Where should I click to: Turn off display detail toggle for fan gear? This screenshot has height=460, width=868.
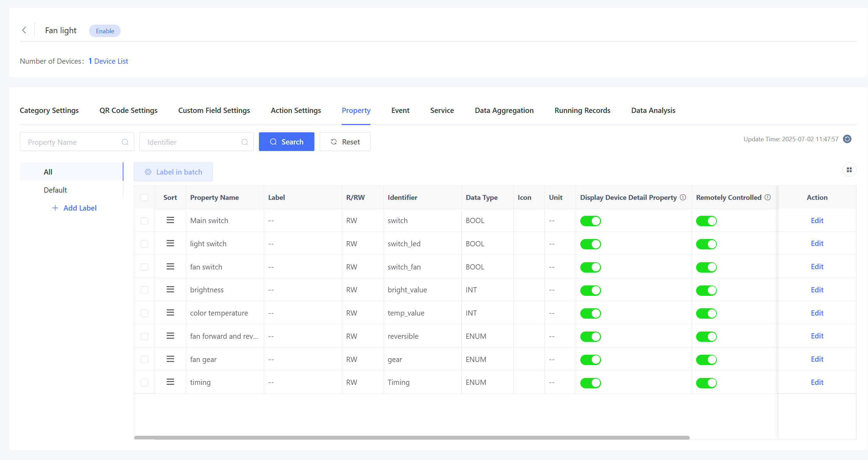point(590,360)
